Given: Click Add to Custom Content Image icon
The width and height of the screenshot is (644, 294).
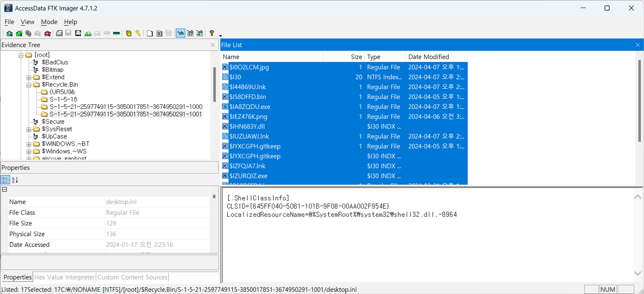Looking at the screenshot, I should click(x=88, y=33).
